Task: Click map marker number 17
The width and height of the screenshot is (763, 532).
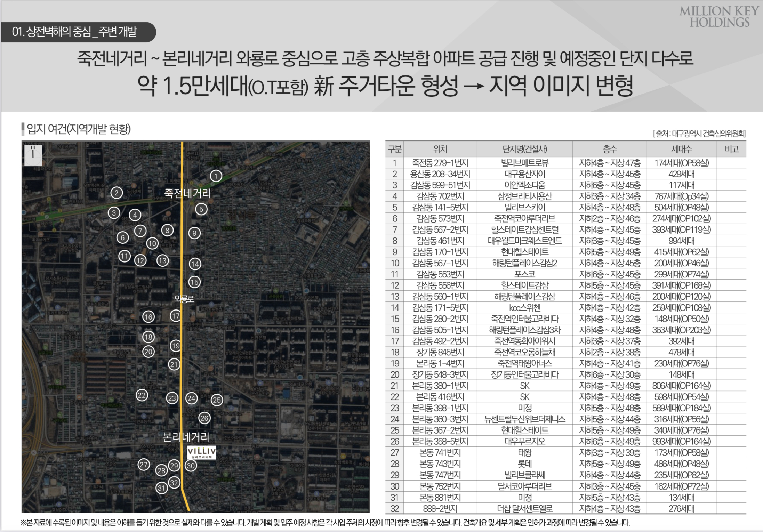Action: click(175, 316)
